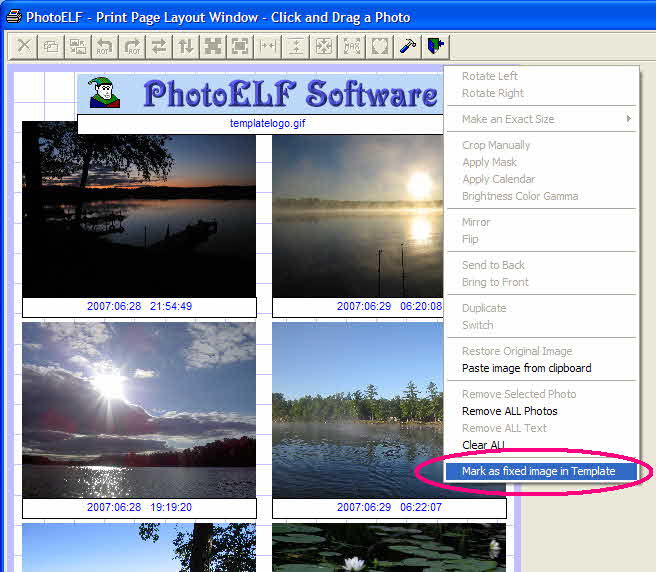Click the X remove photo toolbar icon
The image size is (656, 572).
pyautogui.click(x=24, y=46)
